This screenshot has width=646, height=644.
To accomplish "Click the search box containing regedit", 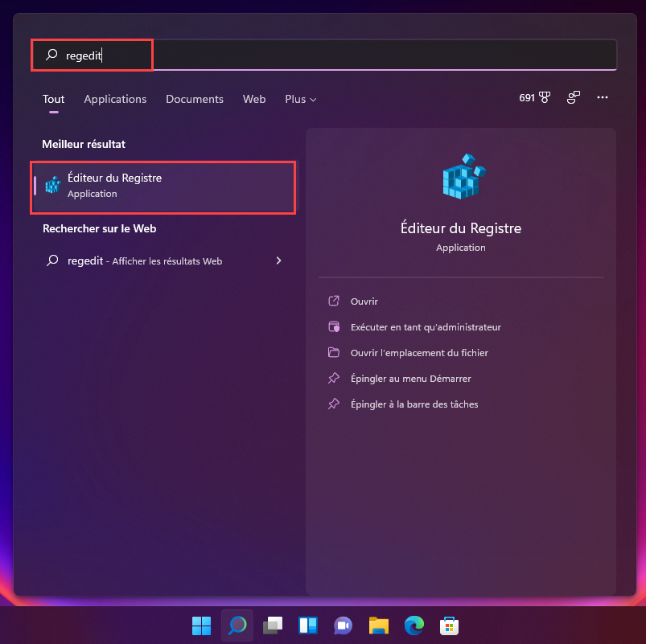I will (x=324, y=55).
